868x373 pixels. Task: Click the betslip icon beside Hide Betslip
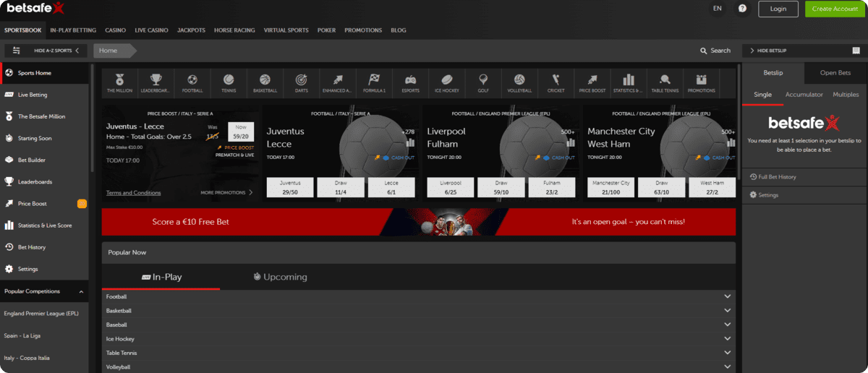click(856, 51)
